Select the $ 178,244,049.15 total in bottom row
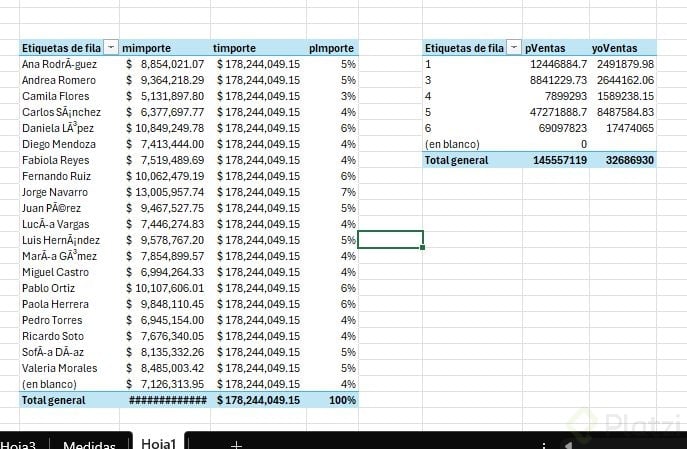Image resolution: width=687 pixels, height=449 pixels. tap(258, 400)
